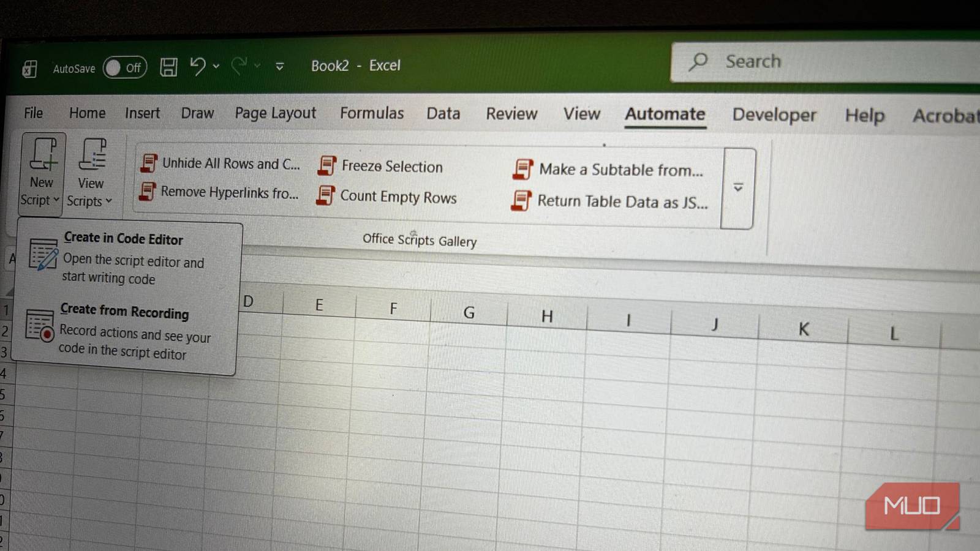The image size is (980, 551).
Task: Go to the Page Layout tab
Action: pos(275,113)
